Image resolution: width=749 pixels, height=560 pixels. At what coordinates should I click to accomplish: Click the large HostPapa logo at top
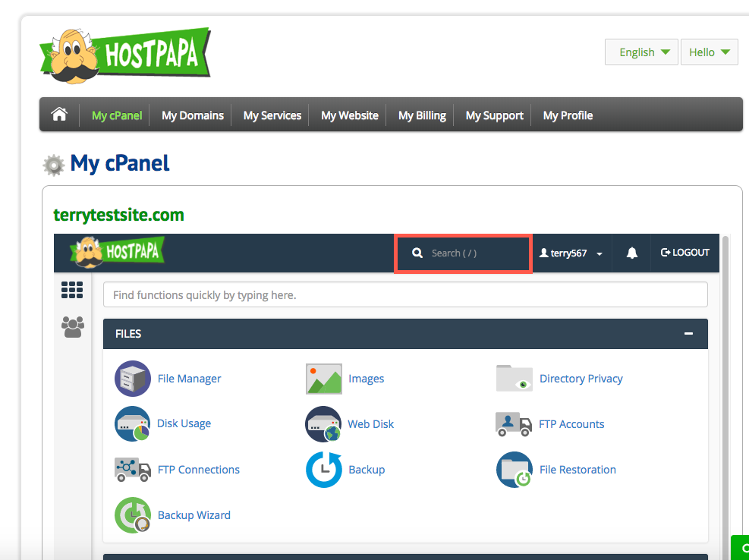[x=125, y=56]
